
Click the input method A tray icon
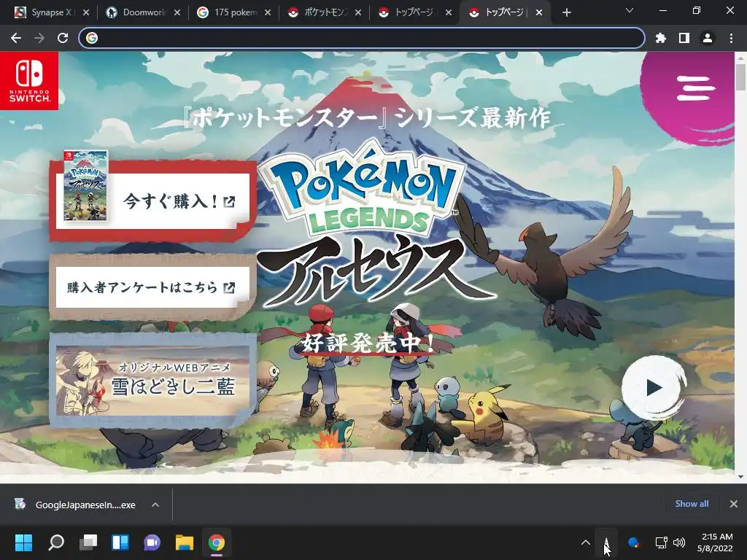[606, 542]
